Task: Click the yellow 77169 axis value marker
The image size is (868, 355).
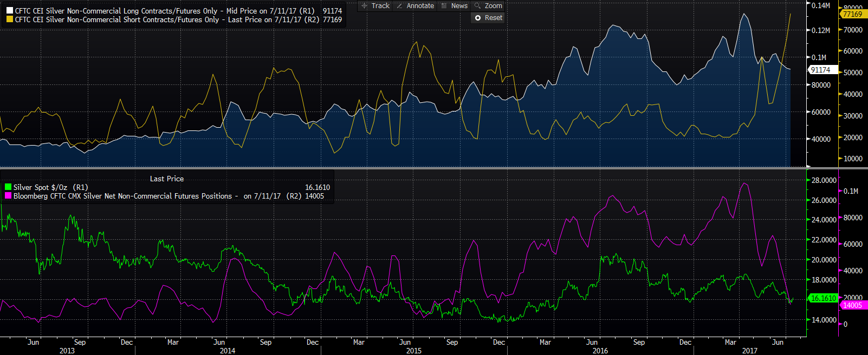Action: tap(852, 14)
